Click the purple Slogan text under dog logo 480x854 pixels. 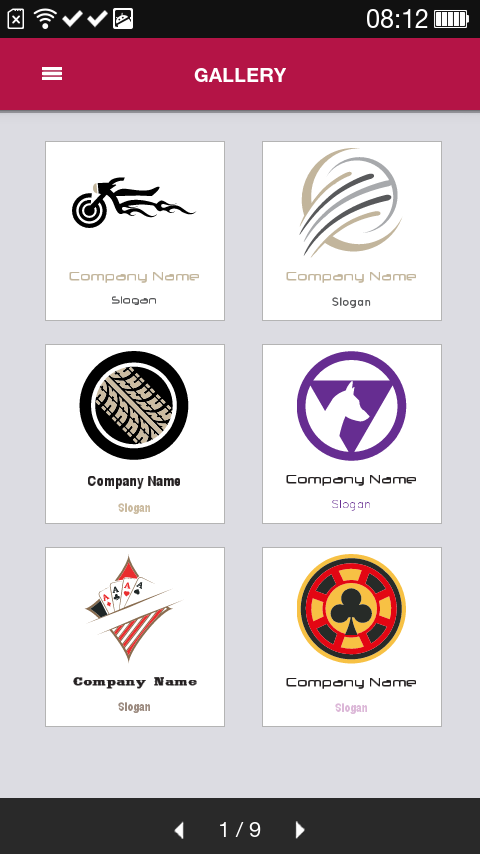351,505
